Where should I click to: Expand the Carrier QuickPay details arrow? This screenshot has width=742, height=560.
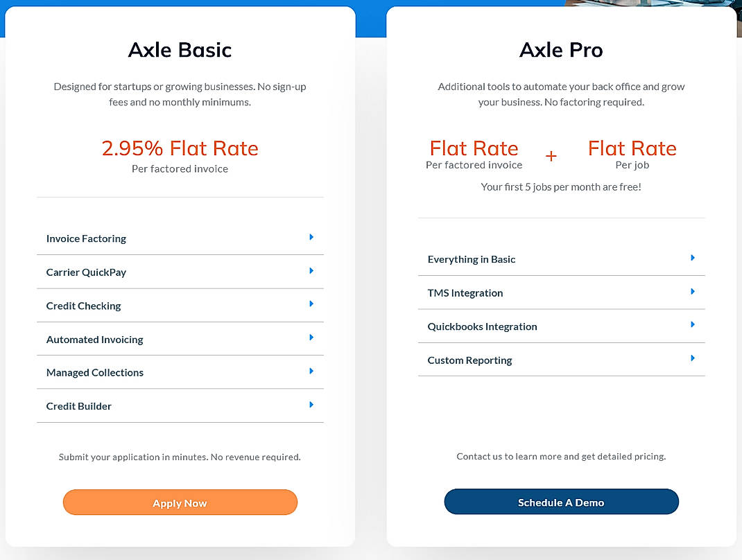pyautogui.click(x=311, y=271)
